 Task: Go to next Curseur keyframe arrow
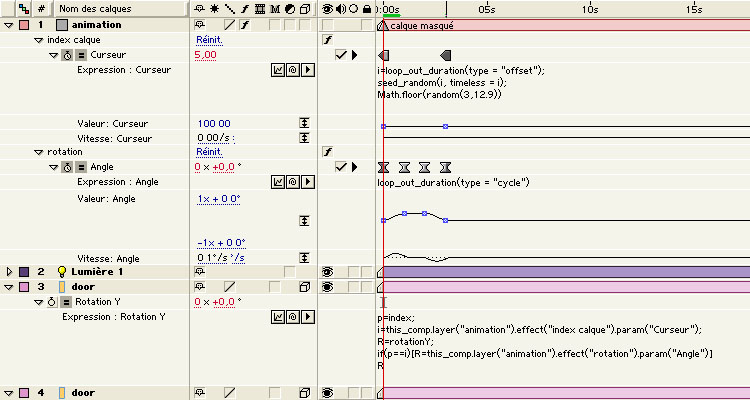point(354,55)
